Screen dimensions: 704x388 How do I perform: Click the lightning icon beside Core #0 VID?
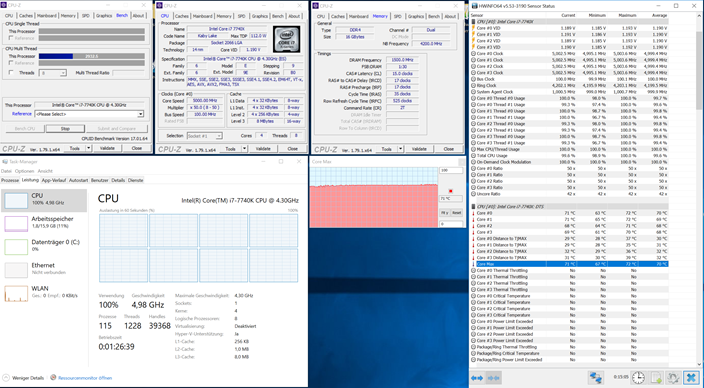[x=473, y=28]
